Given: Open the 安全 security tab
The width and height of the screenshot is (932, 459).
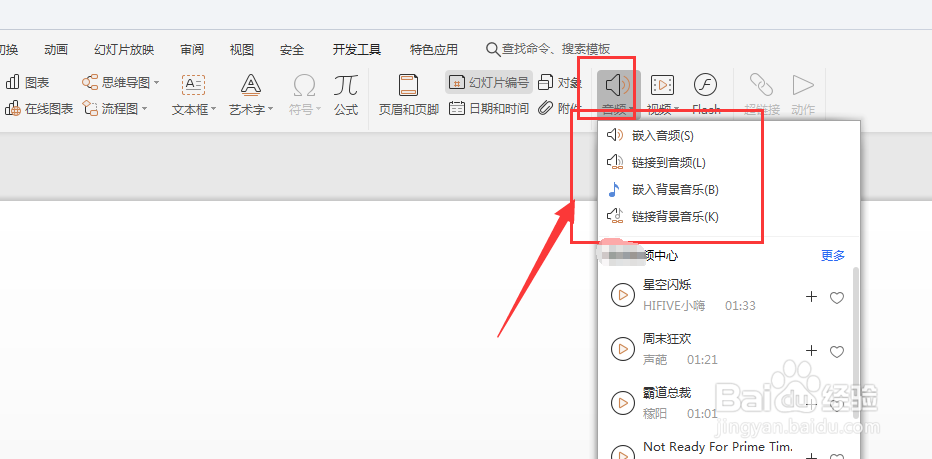Looking at the screenshot, I should tap(292, 50).
